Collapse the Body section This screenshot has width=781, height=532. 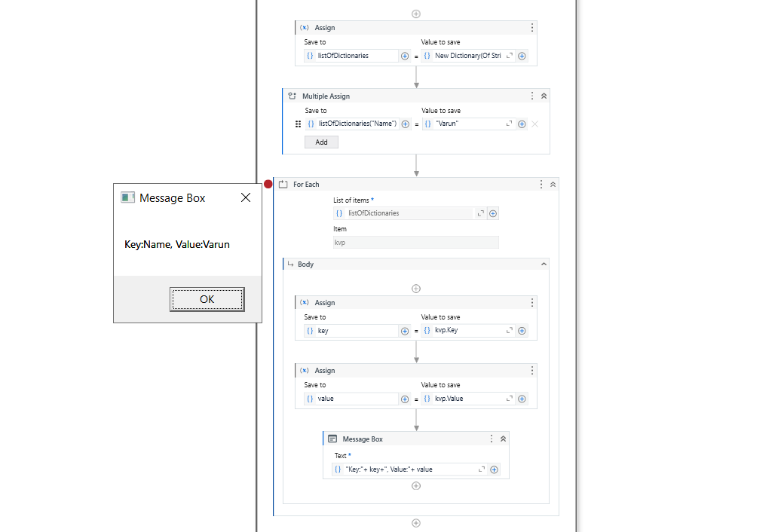[x=544, y=264]
